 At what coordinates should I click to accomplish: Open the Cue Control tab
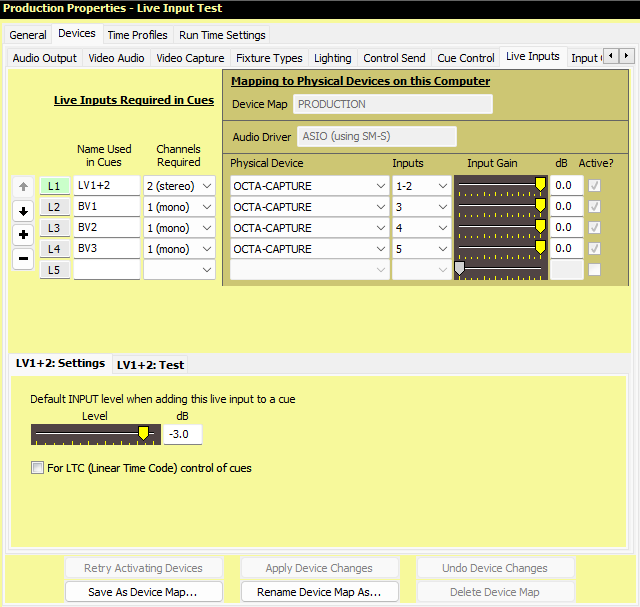466,58
